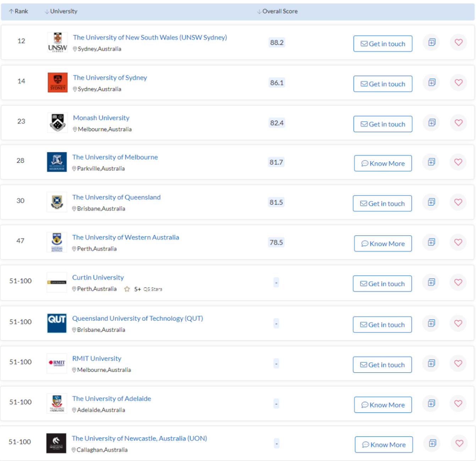Click Know More for University of Adelaide

tap(383, 405)
